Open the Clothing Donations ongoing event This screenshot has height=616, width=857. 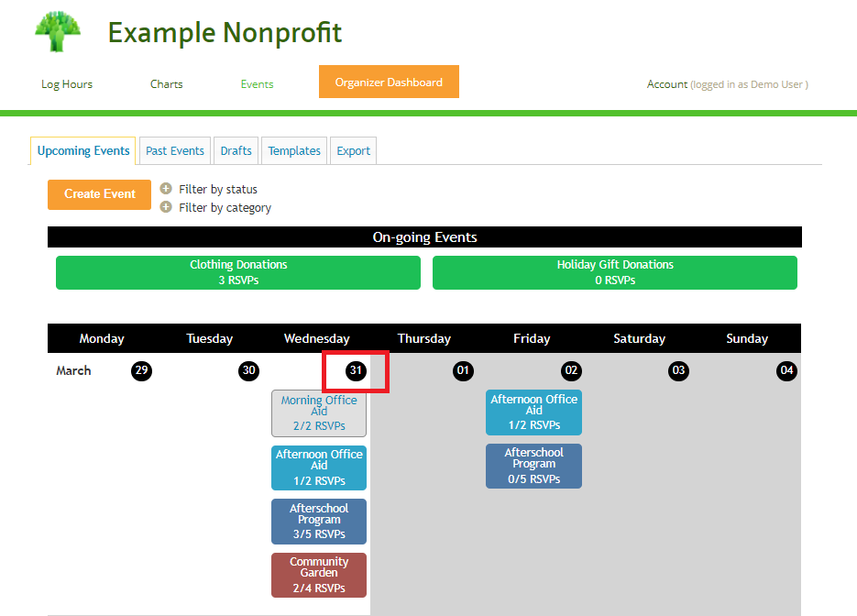click(238, 272)
